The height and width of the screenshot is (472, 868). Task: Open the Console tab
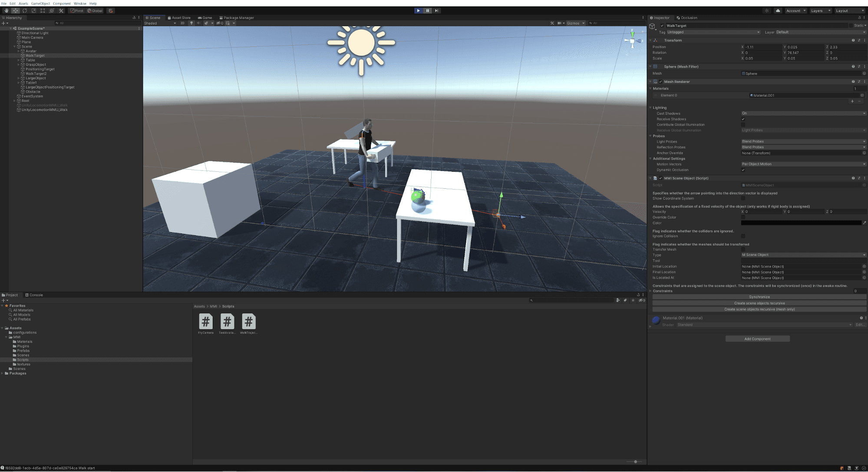pos(34,295)
